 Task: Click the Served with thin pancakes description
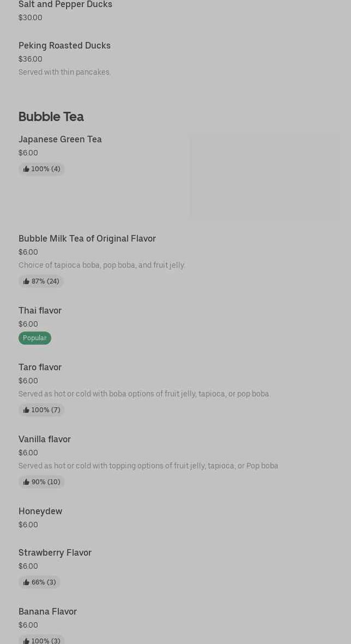[65, 72]
